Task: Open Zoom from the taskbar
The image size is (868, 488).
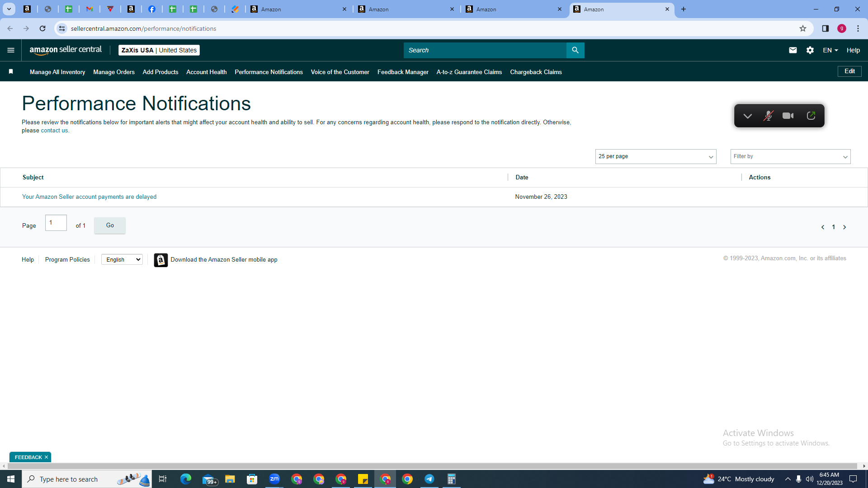Action: tap(274, 479)
